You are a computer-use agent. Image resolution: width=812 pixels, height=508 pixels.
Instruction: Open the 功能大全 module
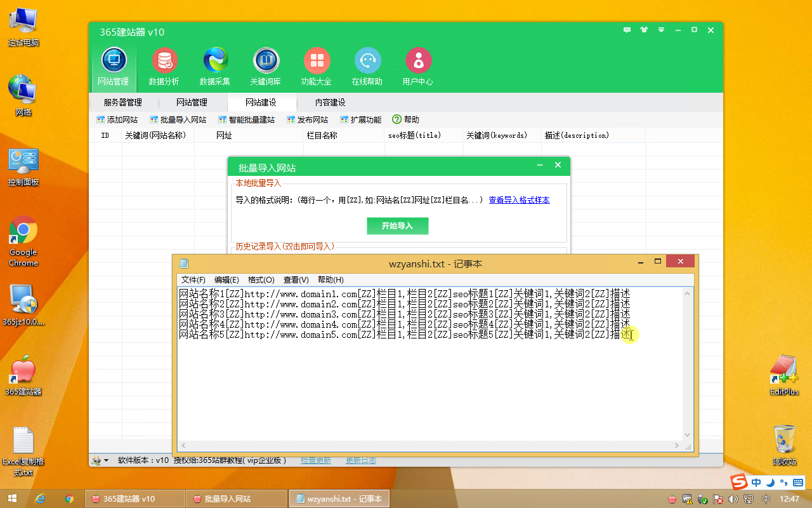point(317,67)
